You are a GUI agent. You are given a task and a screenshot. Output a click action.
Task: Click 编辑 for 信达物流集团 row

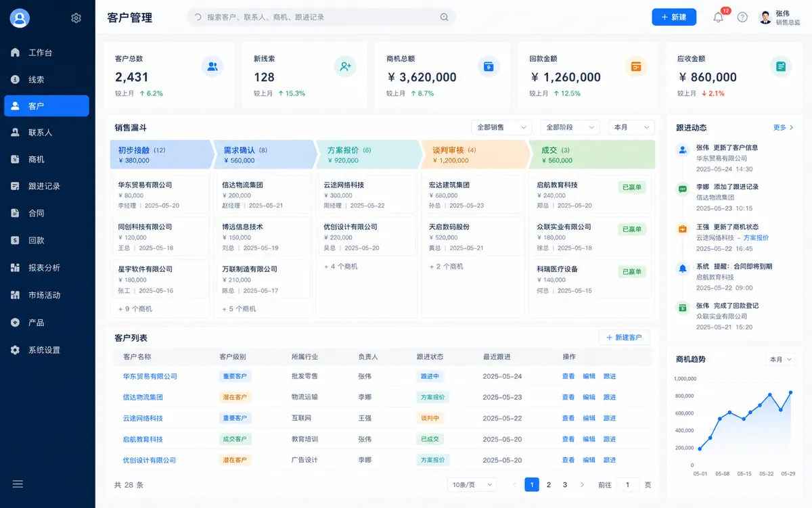[x=589, y=397]
